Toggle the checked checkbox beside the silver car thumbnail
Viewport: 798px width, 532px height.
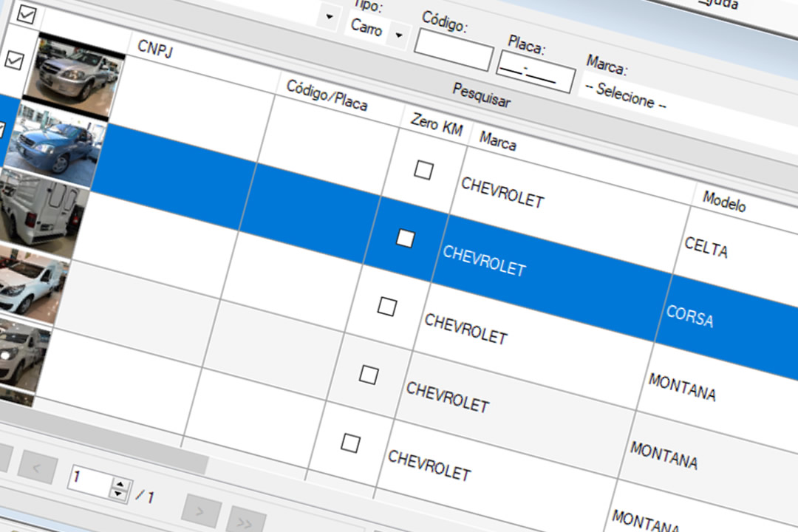pyautogui.click(x=14, y=60)
